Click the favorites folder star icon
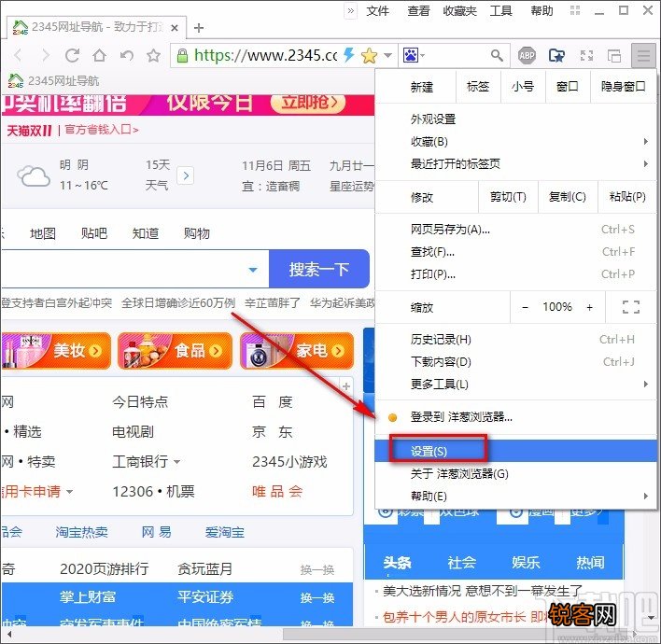 [556, 55]
